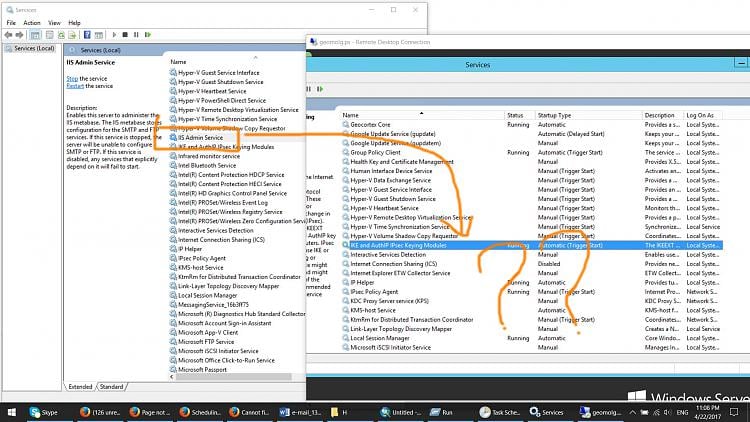Screen dimensions: 750x422
Task: Select Microsoft FTP Service row
Action: tap(206, 342)
